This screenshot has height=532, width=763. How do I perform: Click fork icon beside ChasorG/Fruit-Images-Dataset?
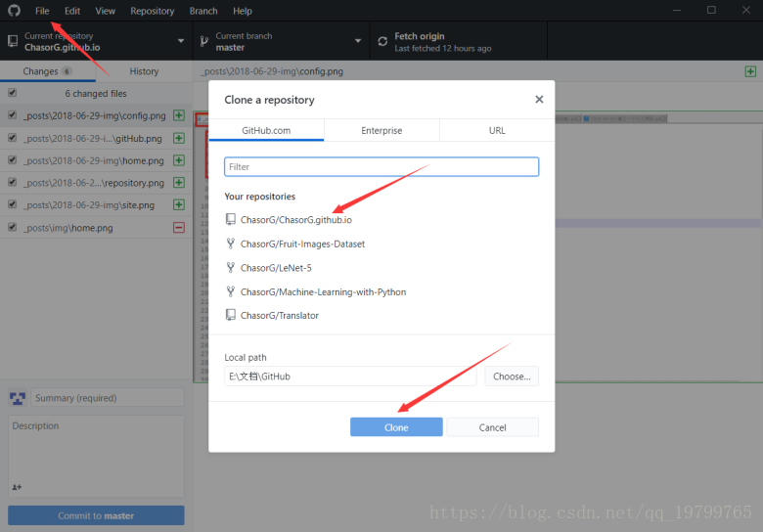(x=231, y=244)
